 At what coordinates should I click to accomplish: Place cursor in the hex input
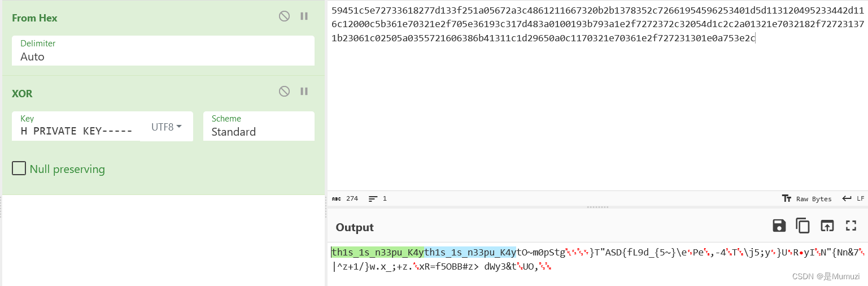[597, 96]
